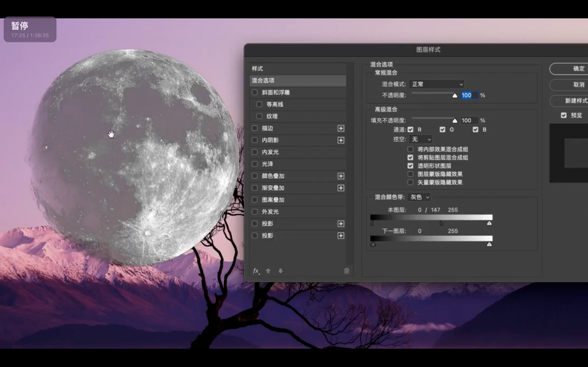Click the move effect down arrow icon
Viewport: 588px width, 367px height.
(280, 271)
